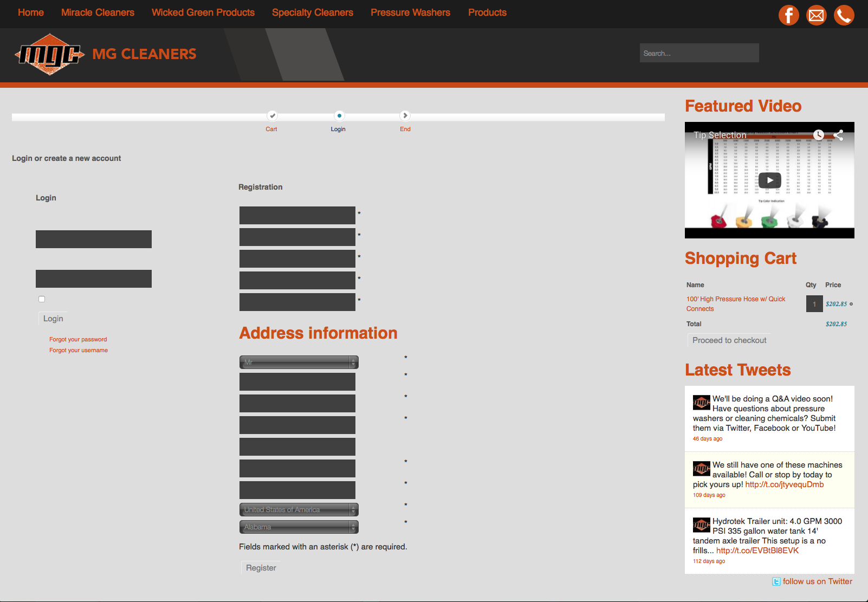Click the Register button
Image resolution: width=868 pixels, height=602 pixels.
tap(261, 568)
